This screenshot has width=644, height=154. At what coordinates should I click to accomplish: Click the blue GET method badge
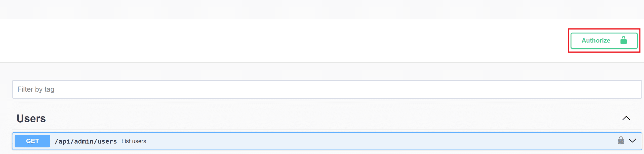(x=32, y=141)
